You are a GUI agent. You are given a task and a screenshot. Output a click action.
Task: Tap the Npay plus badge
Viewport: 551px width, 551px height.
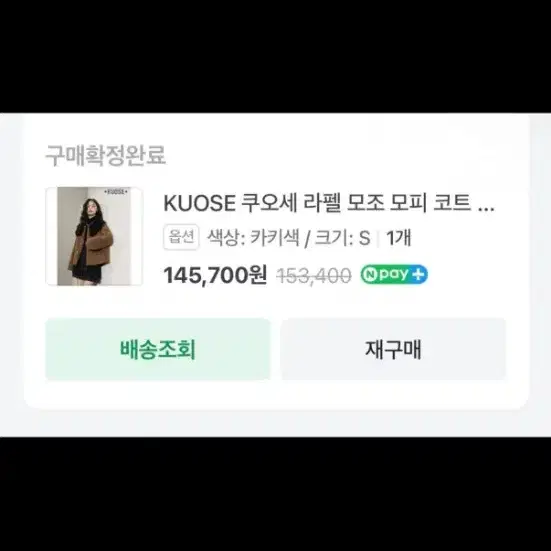pos(394,274)
